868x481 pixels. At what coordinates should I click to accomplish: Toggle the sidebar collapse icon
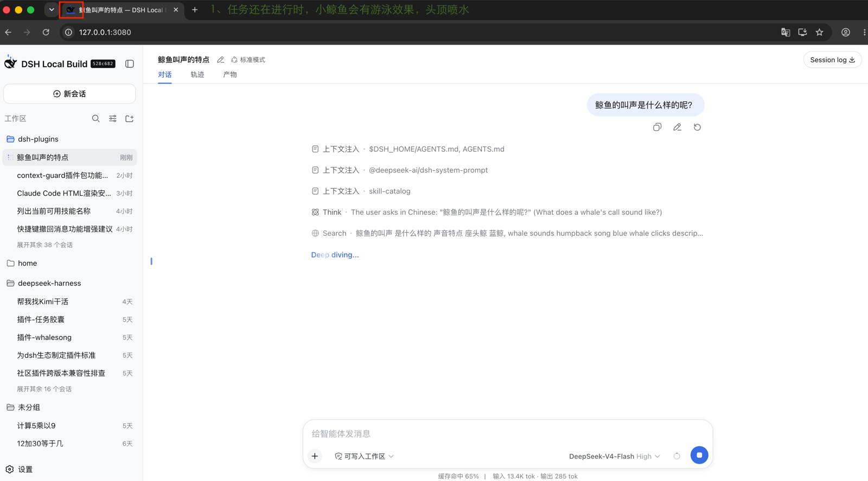(x=130, y=64)
